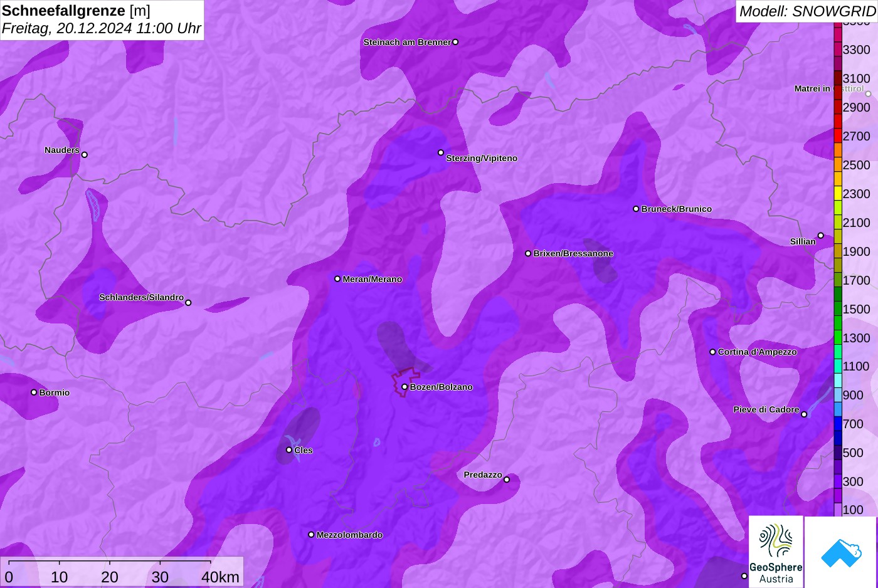Select the Cortina d'Ampezzo location dot
878x588 pixels.
pos(712,352)
